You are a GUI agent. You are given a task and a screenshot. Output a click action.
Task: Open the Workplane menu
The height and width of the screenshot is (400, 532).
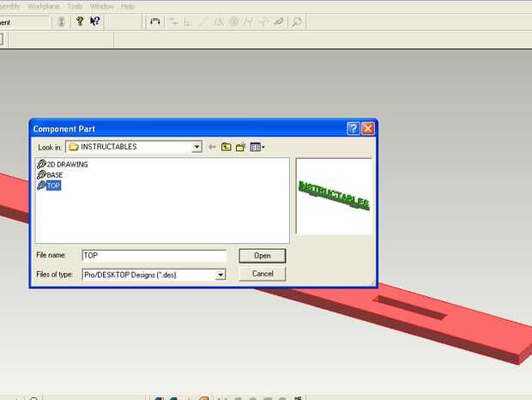click(44, 7)
